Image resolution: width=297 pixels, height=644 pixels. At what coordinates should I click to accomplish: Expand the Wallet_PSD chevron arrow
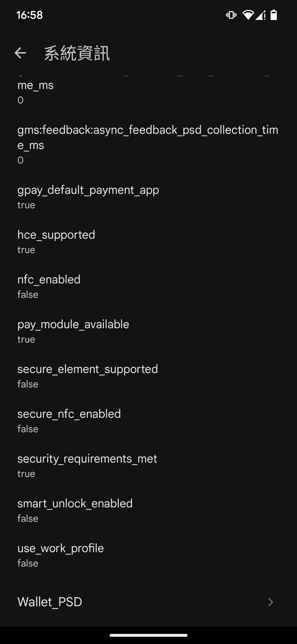click(x=271, y=602)
